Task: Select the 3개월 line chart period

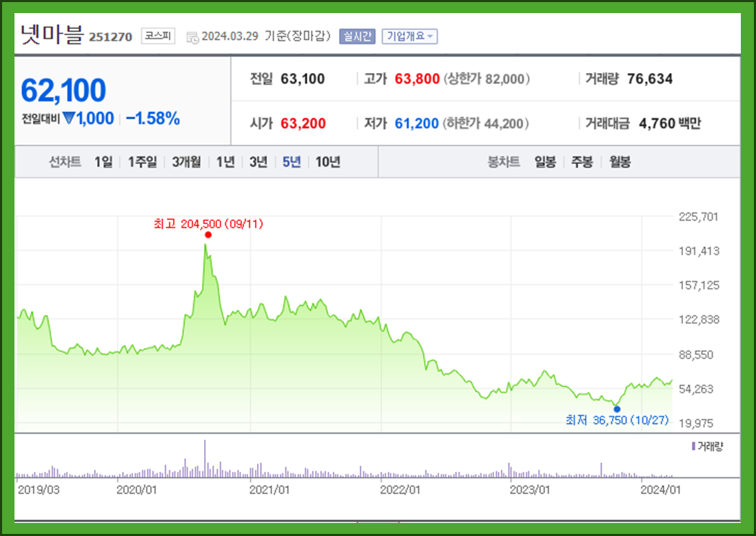Action: [187, 162]
